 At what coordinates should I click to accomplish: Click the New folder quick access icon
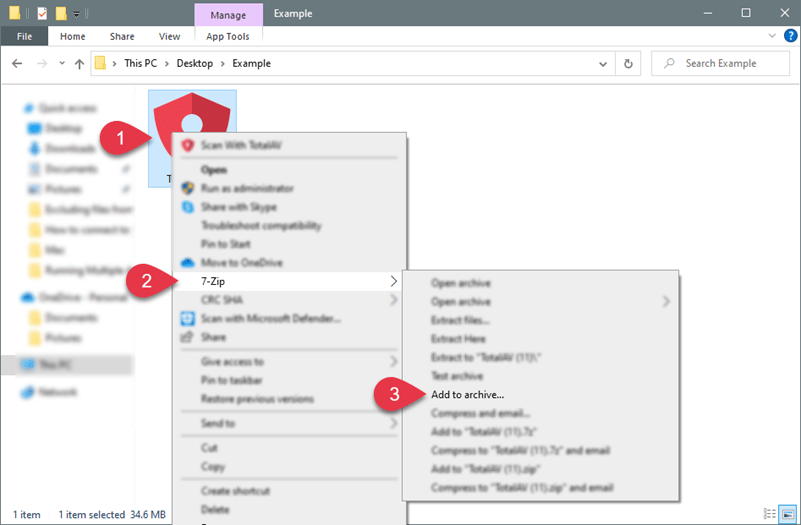click(x=61, y=13)
